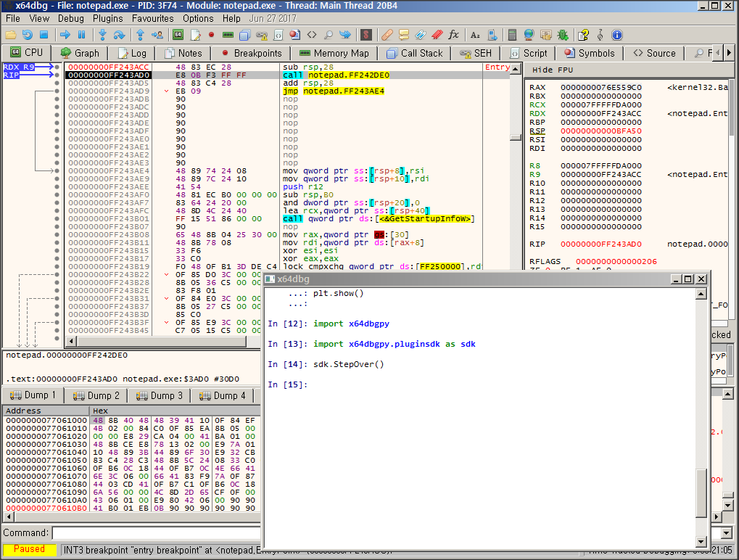Click the Command input field
This screenshot has width=739, height=560.
pos(156,532)
